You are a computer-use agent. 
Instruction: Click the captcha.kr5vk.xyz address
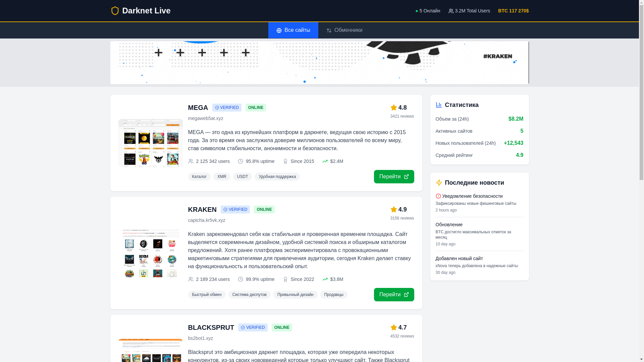pos(207,220)
